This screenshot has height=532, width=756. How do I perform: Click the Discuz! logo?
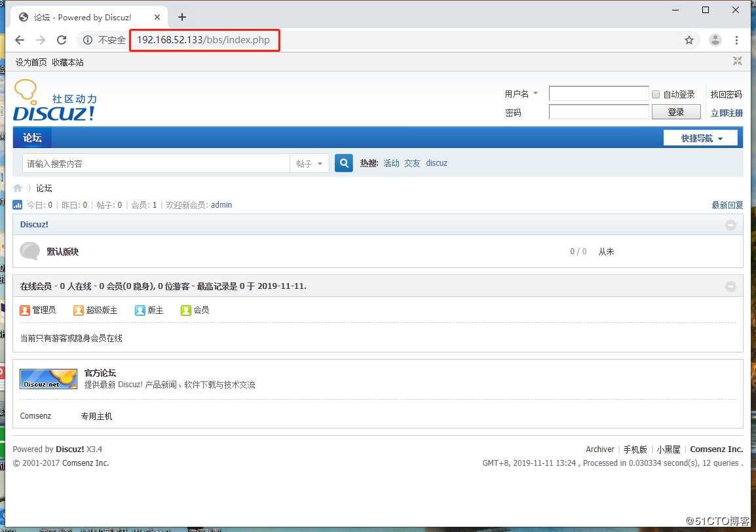tap(54, 100)
